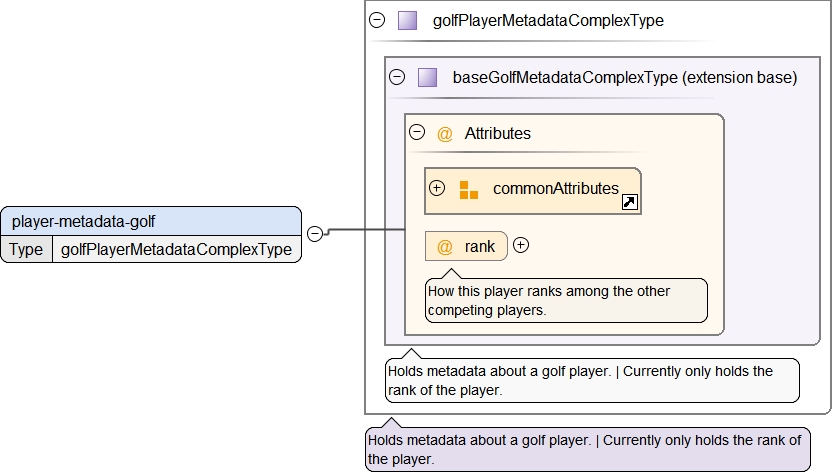Click the baseGolfMetadataComplexType (extension base) title

tap(624, 77)
